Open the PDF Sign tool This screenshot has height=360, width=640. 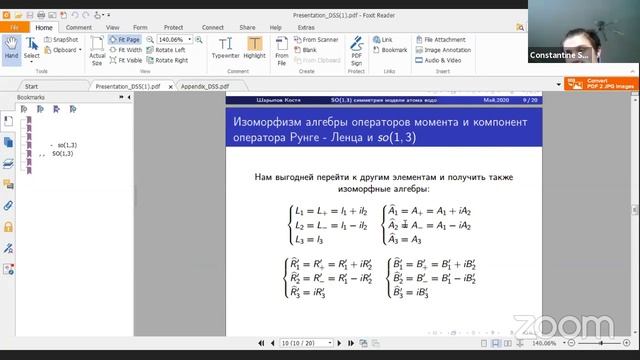pyautogui.click(x=356, y=51)
